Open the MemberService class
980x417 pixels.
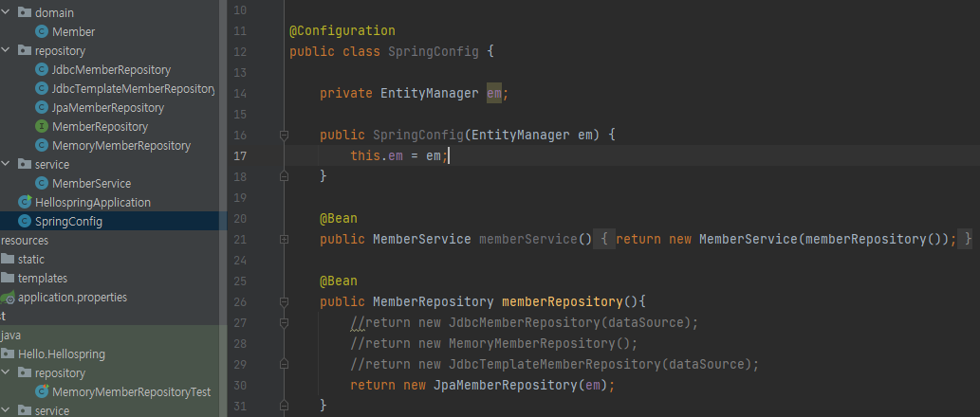[91, 184]
